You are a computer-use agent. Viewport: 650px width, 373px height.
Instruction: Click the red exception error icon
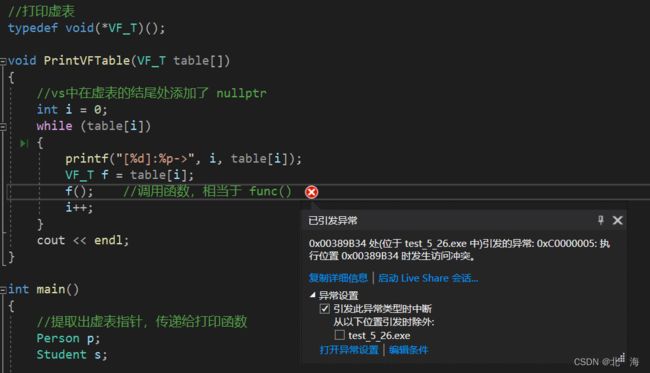pyautogui.click(x=311, y=192)
